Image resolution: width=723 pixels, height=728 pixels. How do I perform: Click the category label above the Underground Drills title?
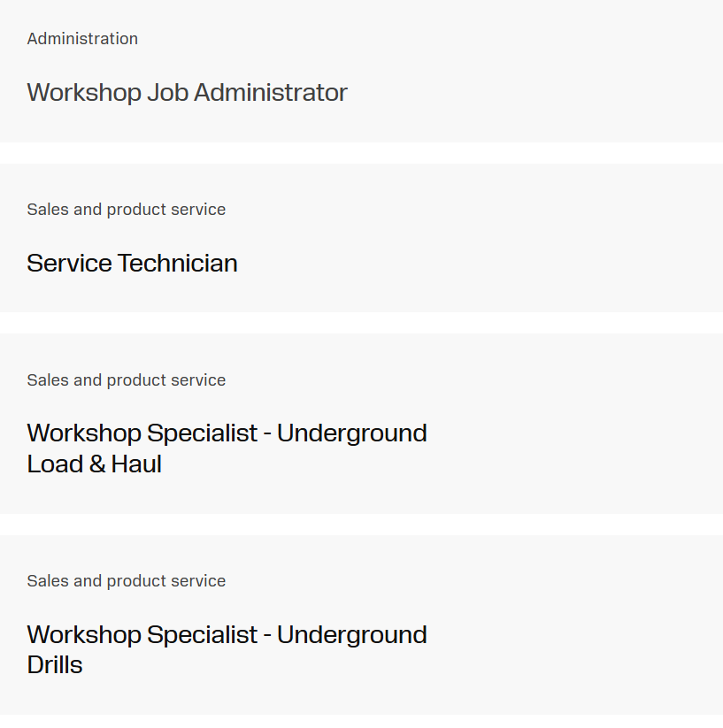(x=126, y=581)
